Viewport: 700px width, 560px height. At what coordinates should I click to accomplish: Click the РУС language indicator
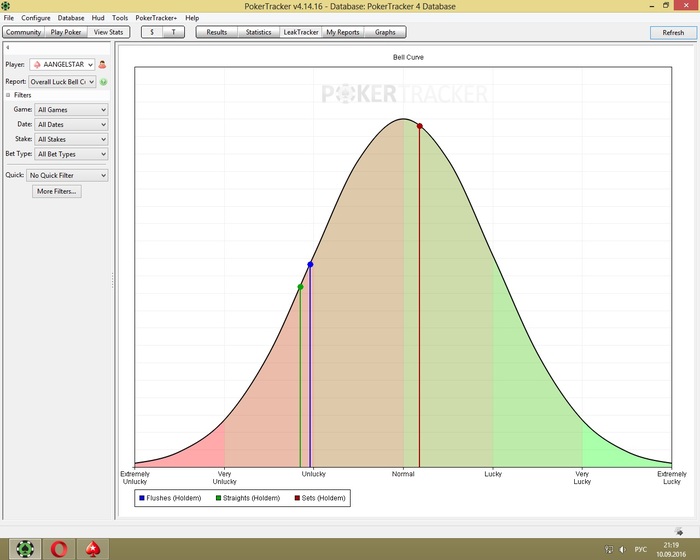point(641,549)
